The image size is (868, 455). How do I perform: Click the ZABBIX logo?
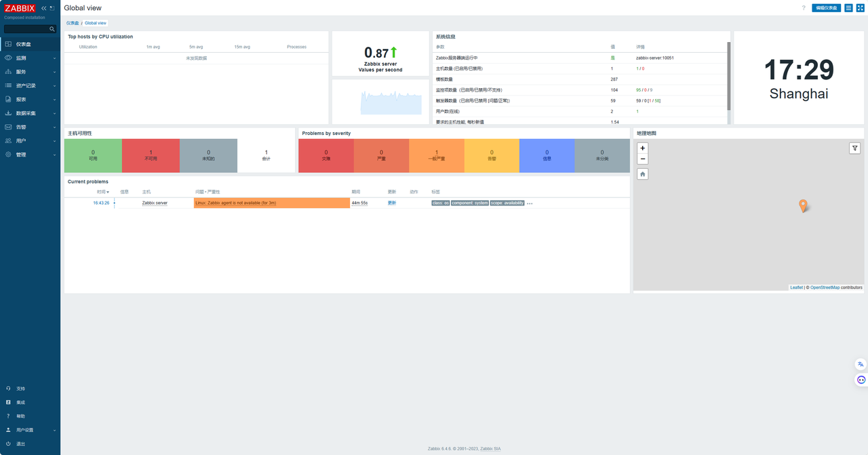point(20,8)
